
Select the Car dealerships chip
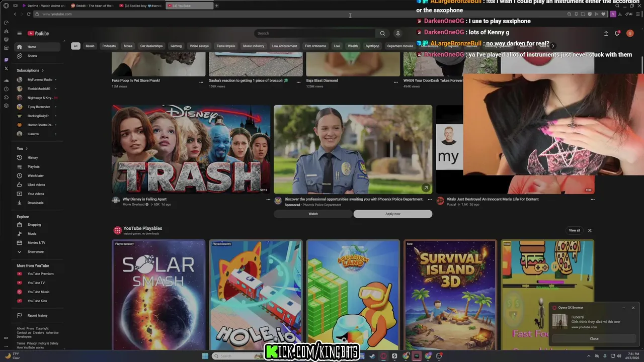pyautogui.click(x=151, y=46)
